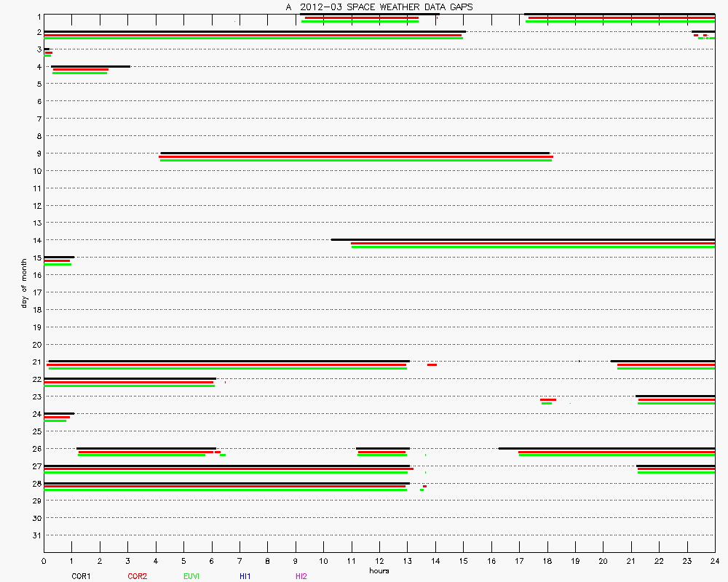Select the short red bar near hour 18 on day 23
The width and height of the screenshot is (728, 582).
[x=547, y=399]
